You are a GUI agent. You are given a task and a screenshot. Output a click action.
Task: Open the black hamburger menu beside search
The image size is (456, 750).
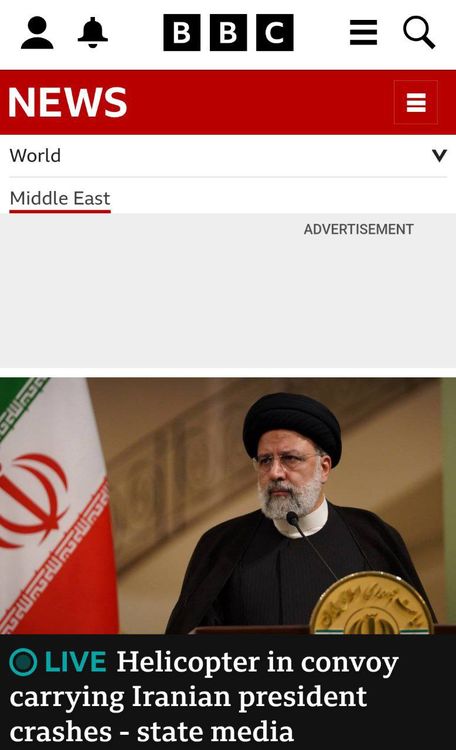click(364, 33)
